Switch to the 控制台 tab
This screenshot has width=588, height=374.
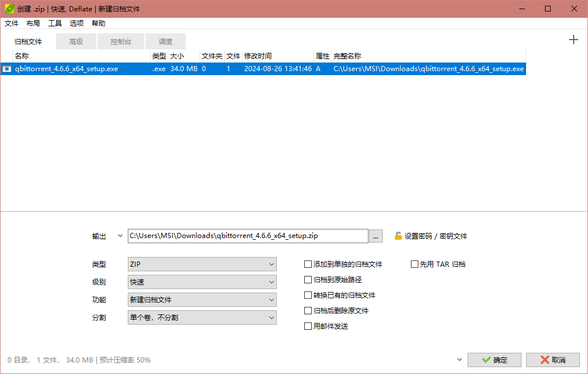point(121,42)
